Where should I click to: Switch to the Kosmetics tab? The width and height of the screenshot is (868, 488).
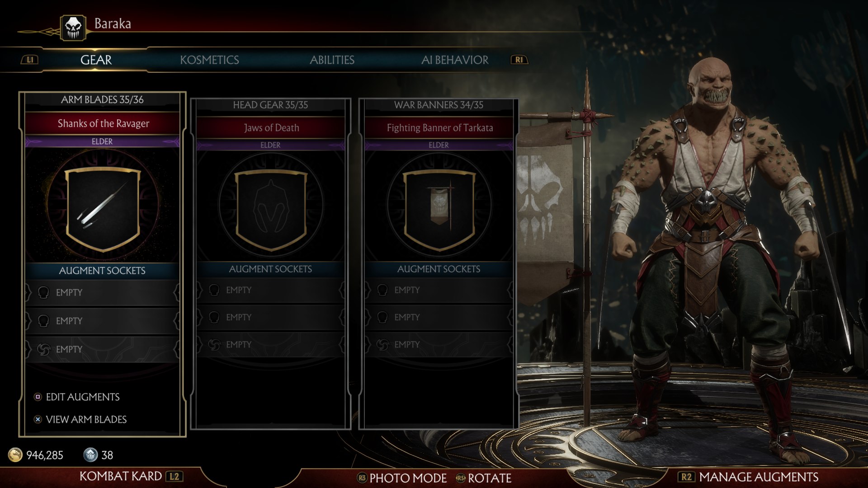209,60
